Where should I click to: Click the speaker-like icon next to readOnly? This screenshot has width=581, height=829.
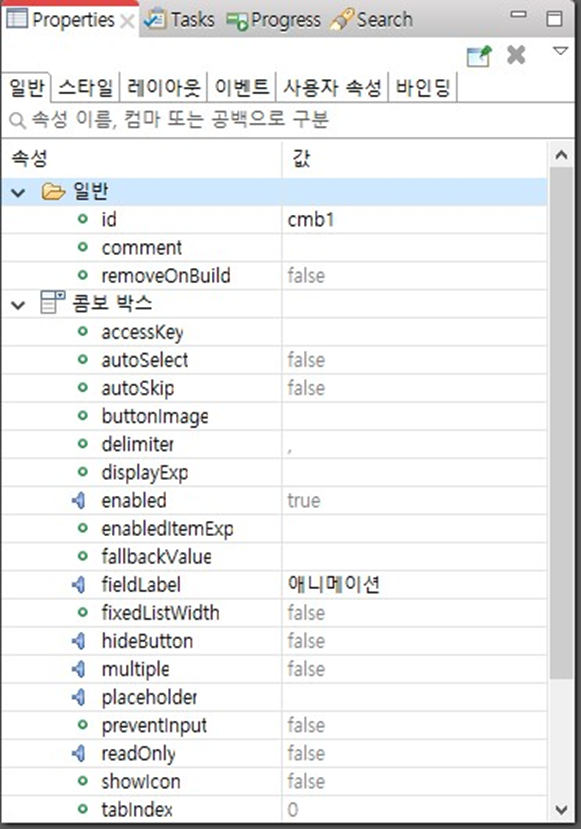[x=78, y=753]
